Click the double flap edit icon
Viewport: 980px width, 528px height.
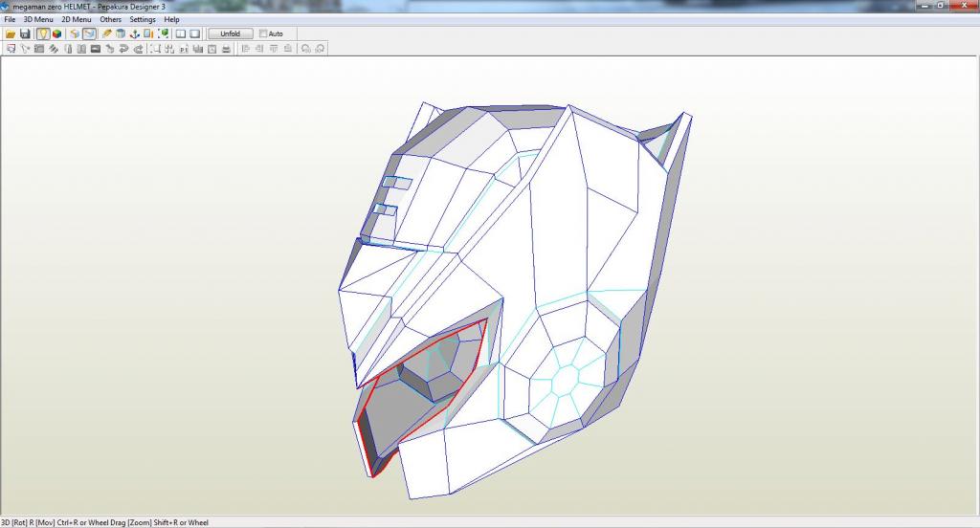[81, 49]
